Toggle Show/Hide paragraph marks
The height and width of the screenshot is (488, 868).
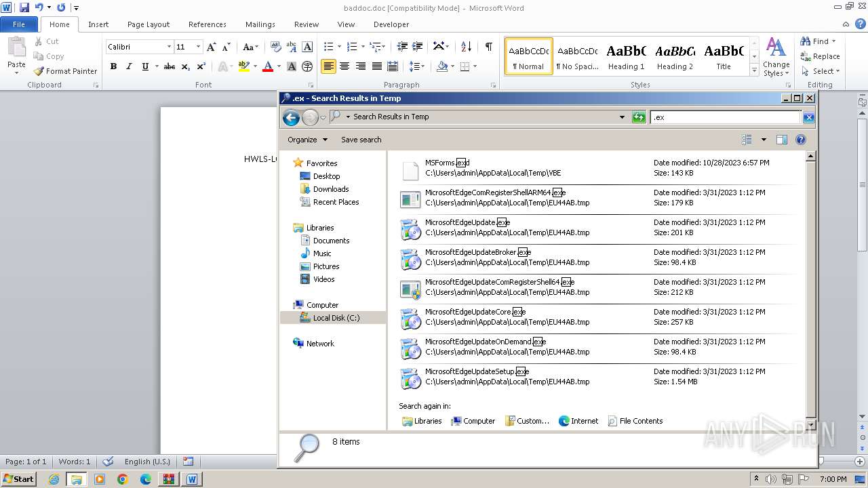tap(488, 47)
